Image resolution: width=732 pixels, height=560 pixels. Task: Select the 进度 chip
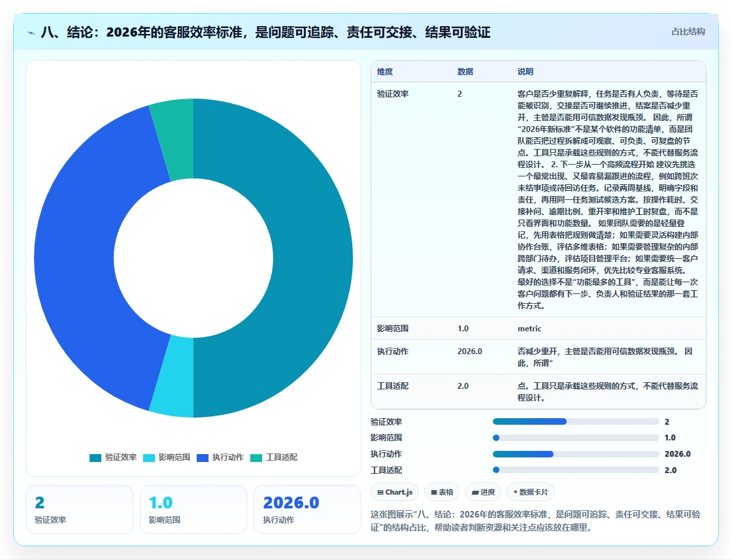tap(483, 492)
